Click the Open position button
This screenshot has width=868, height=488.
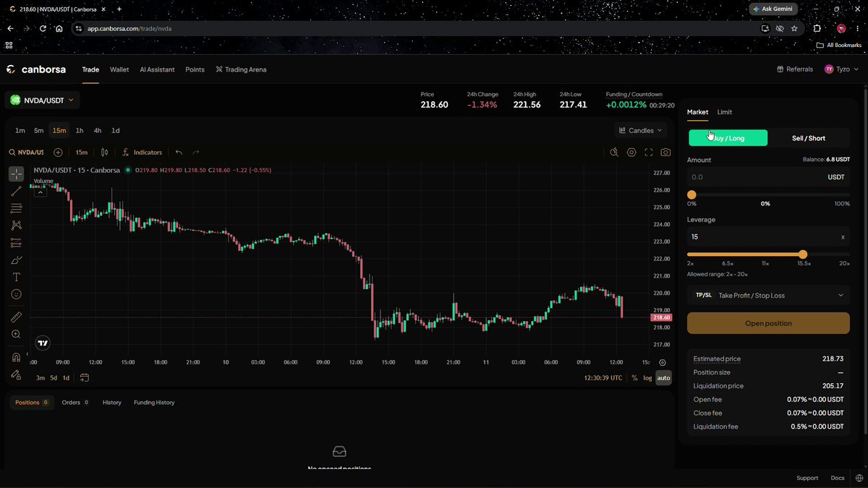click(768, 323)
